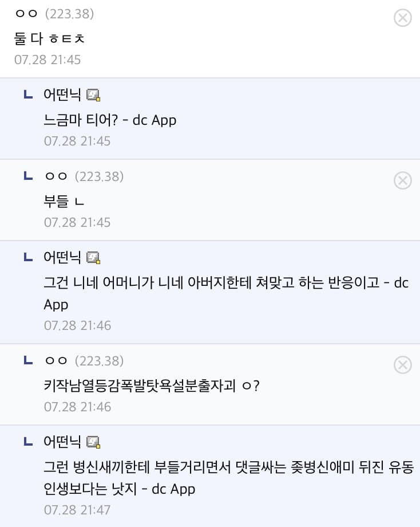Open the badge icon beside 어떤닉 on the 21:45 reply
The image size is (420, 527).
pos(93,95)
